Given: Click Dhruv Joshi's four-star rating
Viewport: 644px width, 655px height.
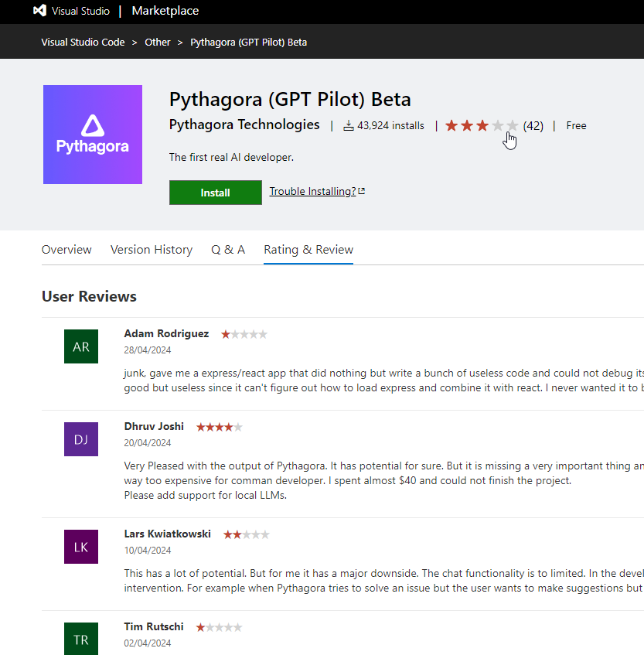Looking at the screenshot, I should tap(219, 427).
